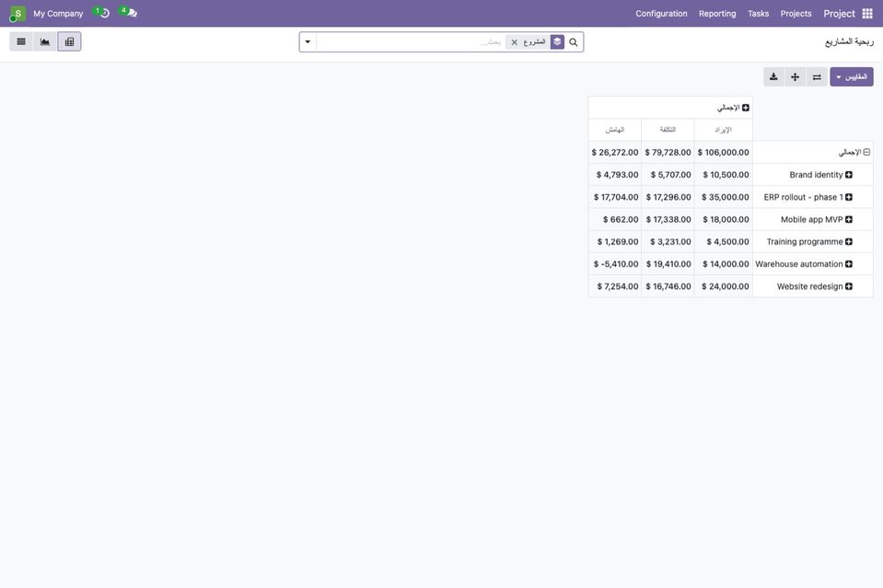Click the search magnifier icon
Image resolution: width=883 pixels, height=588 pixels.
(x=574, y=42)
